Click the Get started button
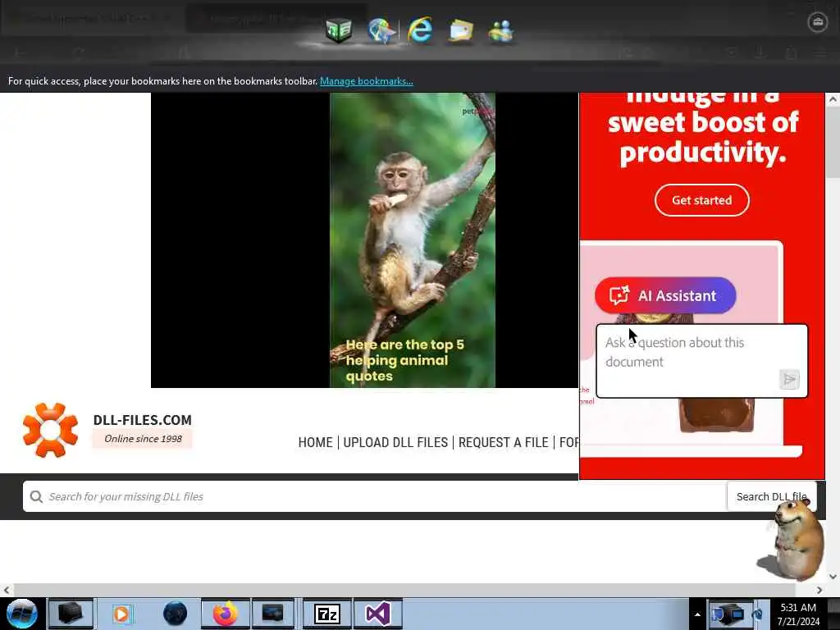This screenshot has width=840, height=630. pos(702,200)
